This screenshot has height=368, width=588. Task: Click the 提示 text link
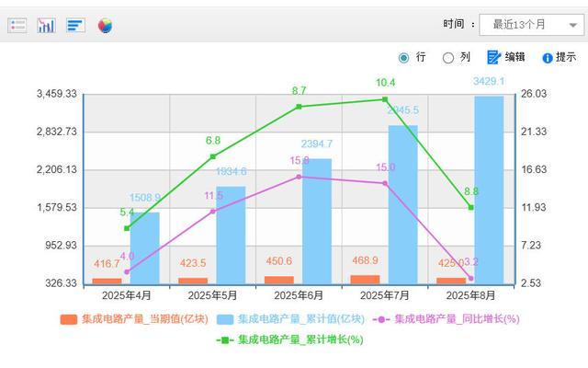566,57
